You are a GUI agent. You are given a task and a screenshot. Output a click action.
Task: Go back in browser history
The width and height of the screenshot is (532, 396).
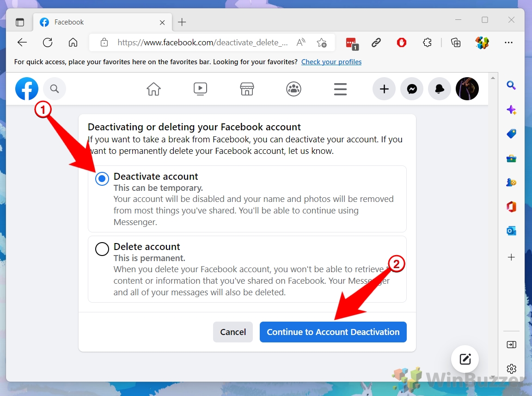[22, 43]
